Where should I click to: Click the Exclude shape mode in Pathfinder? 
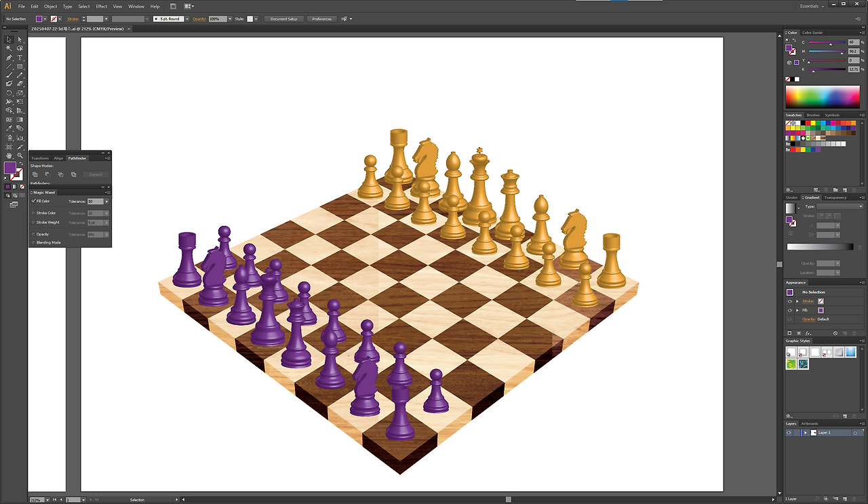73,174
